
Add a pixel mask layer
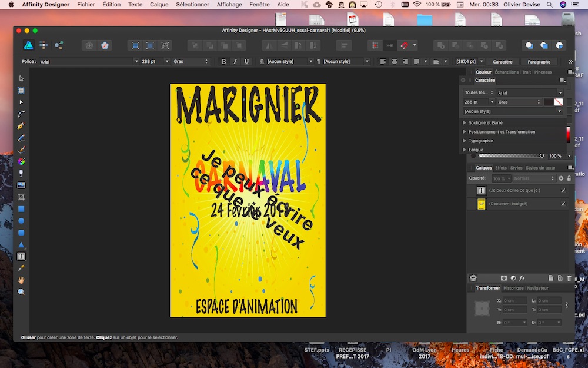tap(504, 279)
